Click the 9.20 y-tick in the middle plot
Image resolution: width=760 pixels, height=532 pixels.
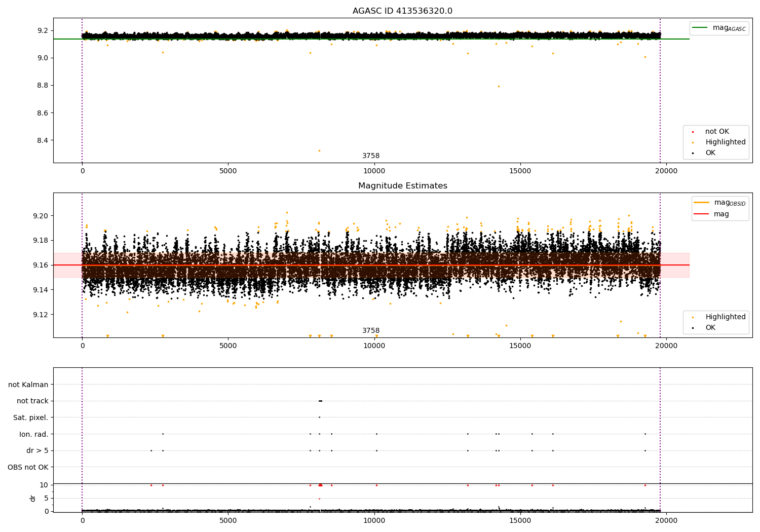point(41,216)
